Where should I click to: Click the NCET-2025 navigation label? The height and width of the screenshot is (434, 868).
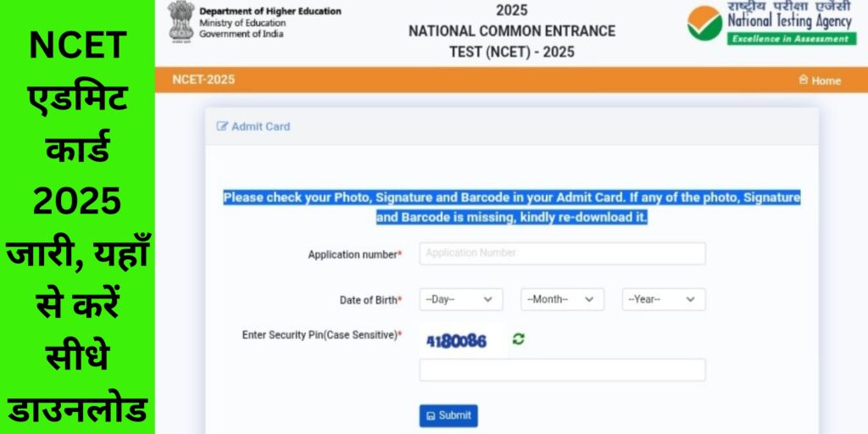click(x=203, y=80)
